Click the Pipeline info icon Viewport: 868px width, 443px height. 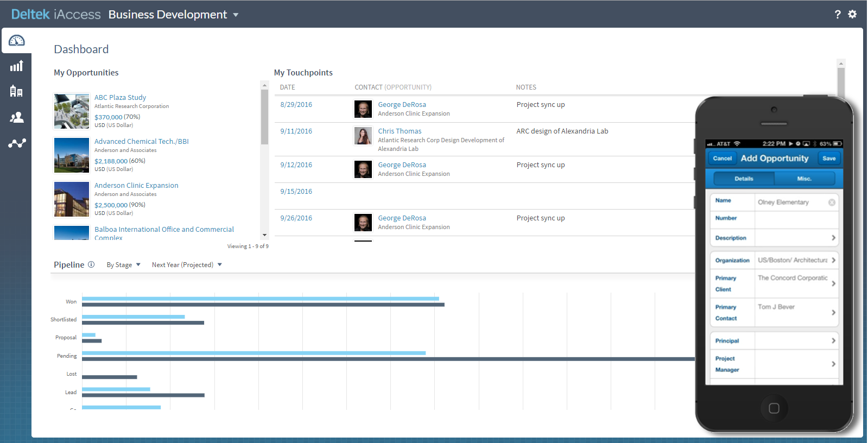click(x=91, y=264)
